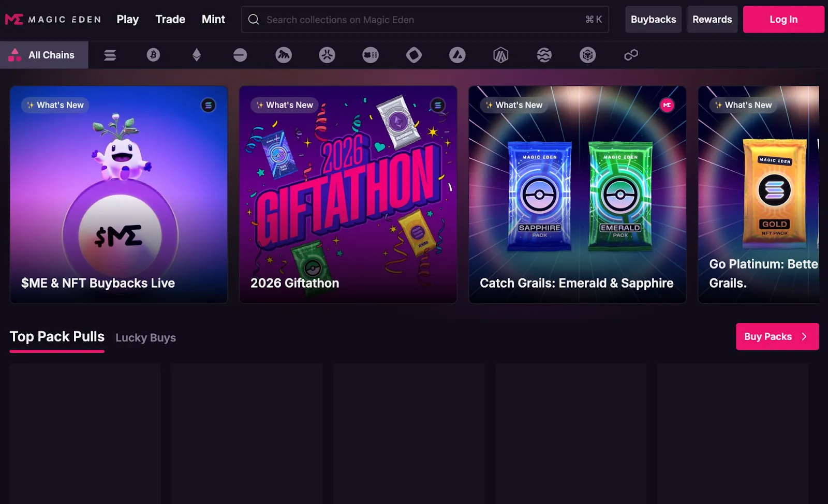This screenshot has width=828, height=504.
Task: Select the All Chains tab
Action: click(x=44, y=55)
